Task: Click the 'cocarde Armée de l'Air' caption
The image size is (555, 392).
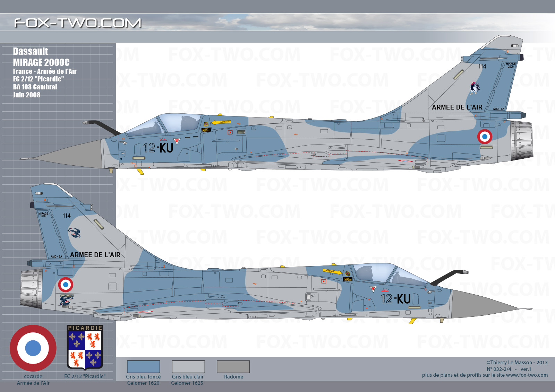Action: 33,380
